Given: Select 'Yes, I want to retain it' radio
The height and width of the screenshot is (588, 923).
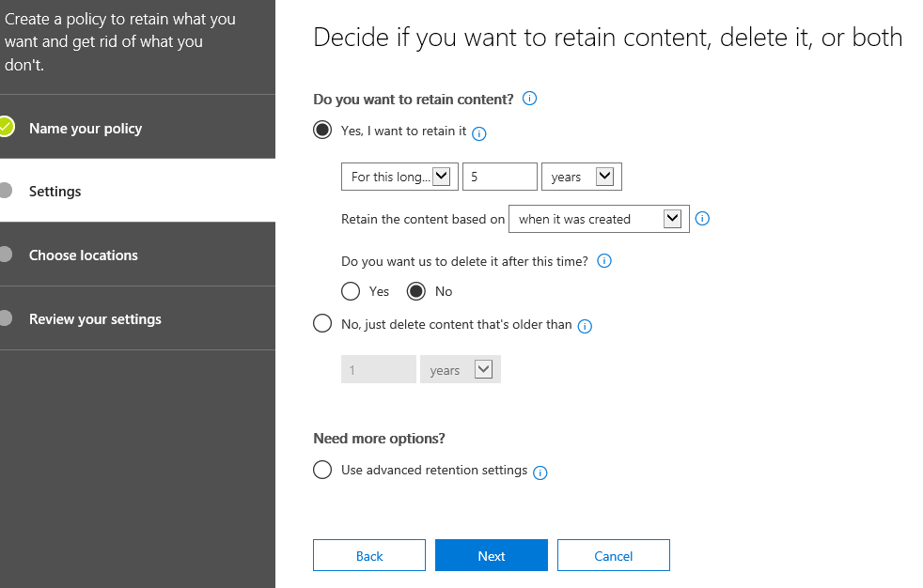Looking at the screenshot, I should pos(322,131).
